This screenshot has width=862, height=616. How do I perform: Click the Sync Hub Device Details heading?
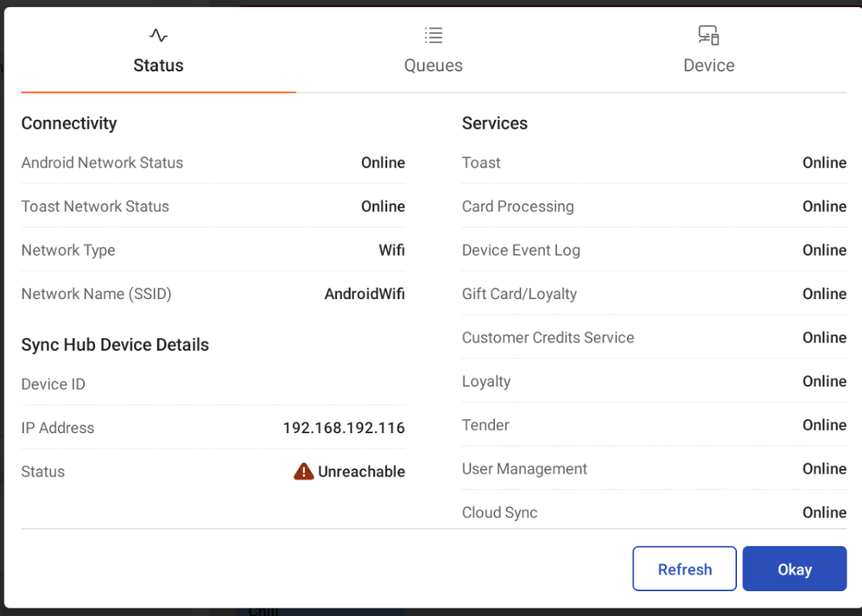115,345
